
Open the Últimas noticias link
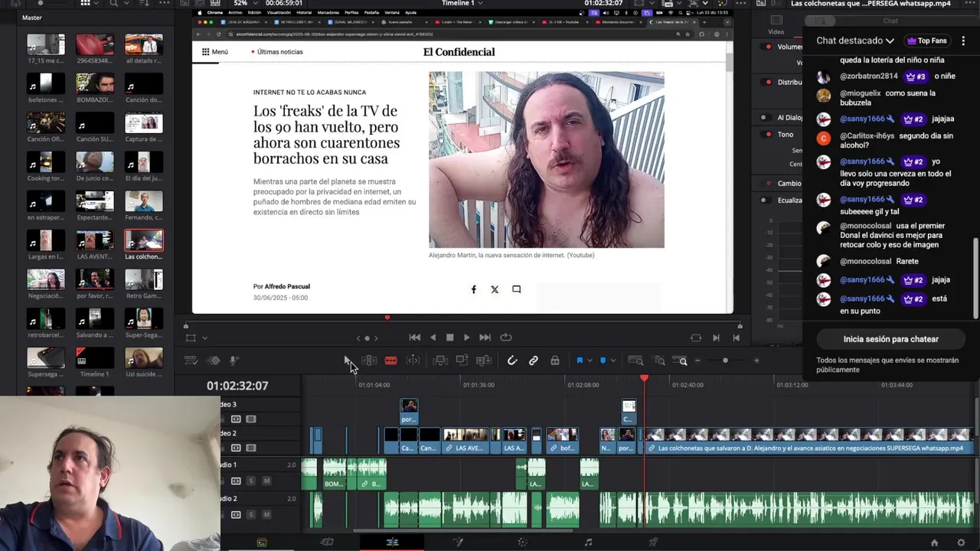[x=277, y=52]
